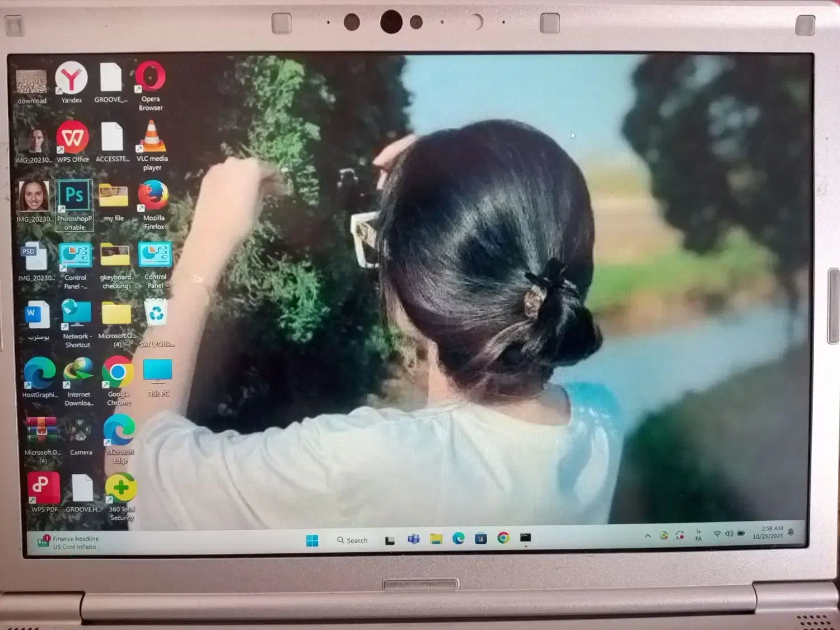Click the Windows Start button

[312, 540]
